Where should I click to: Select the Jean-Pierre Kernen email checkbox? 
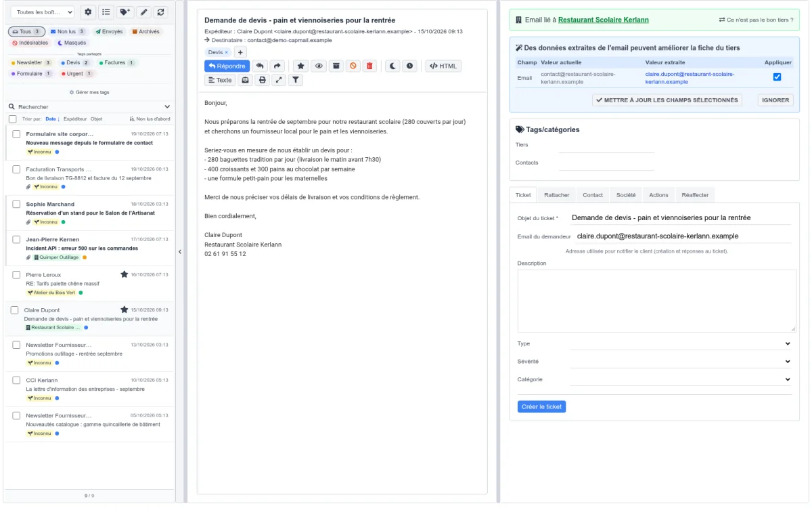pyautogui.click(x=17, y=239)
